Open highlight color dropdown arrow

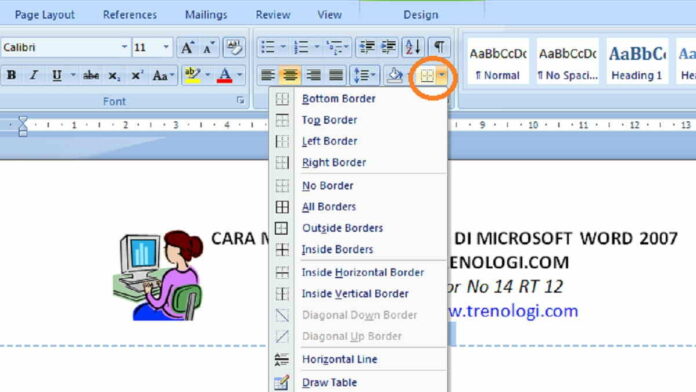coord(207,75)
